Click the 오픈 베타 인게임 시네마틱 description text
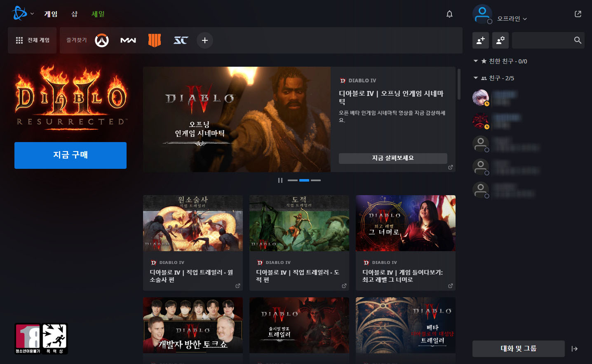This screenshot has height=364, width=592. pos(392,116)
